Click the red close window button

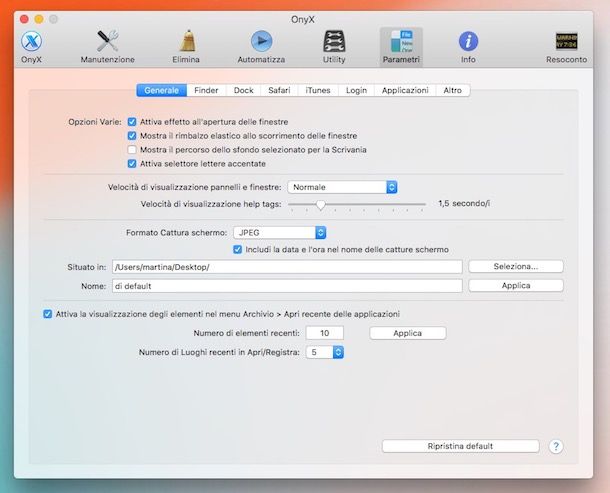click(x=24, y=19)
